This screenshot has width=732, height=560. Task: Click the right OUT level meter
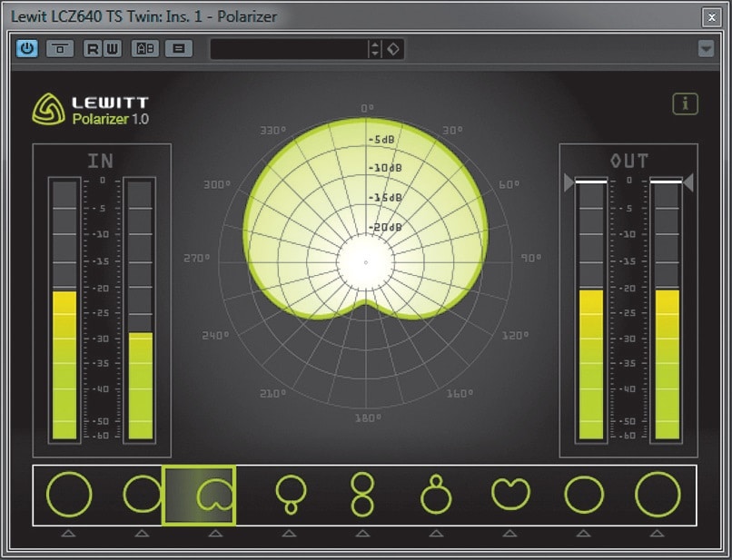pyautogui.click(x=668, y=309)
